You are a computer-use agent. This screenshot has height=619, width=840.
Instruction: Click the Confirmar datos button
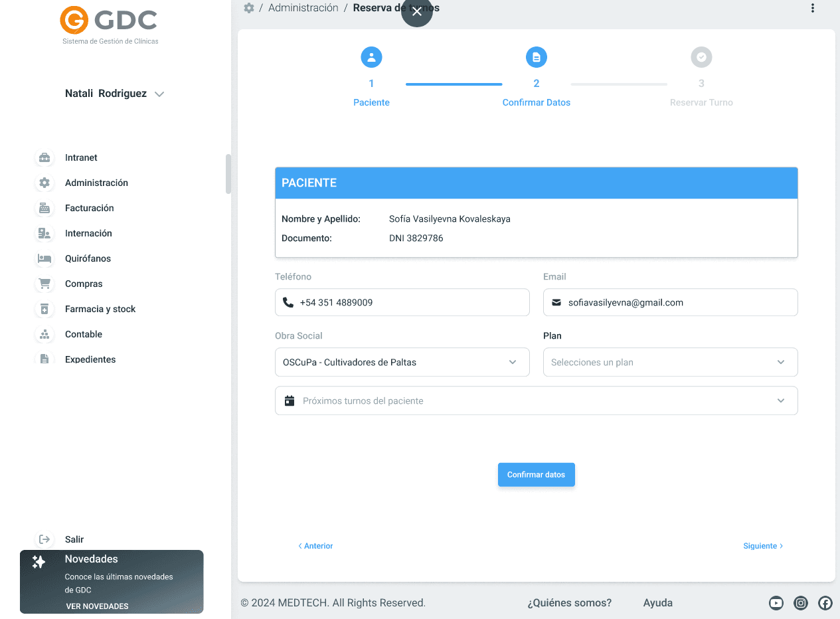pyautogui.click(x=536, y=475)
